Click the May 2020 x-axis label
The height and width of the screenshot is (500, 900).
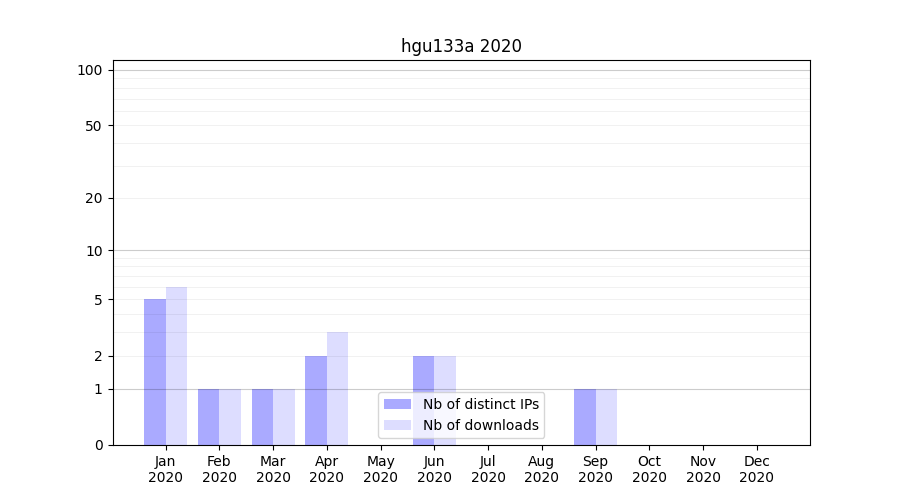[x=380, y=469]
